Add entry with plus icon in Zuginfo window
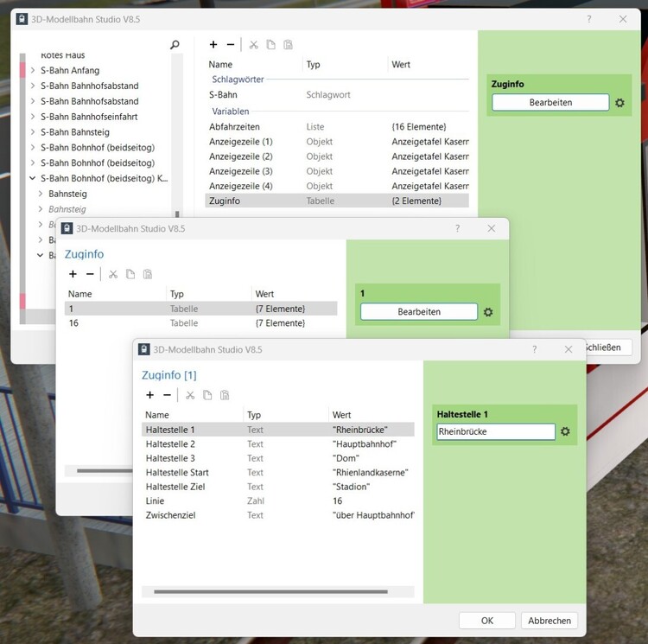Screen dimensions: 648x644 73,274
